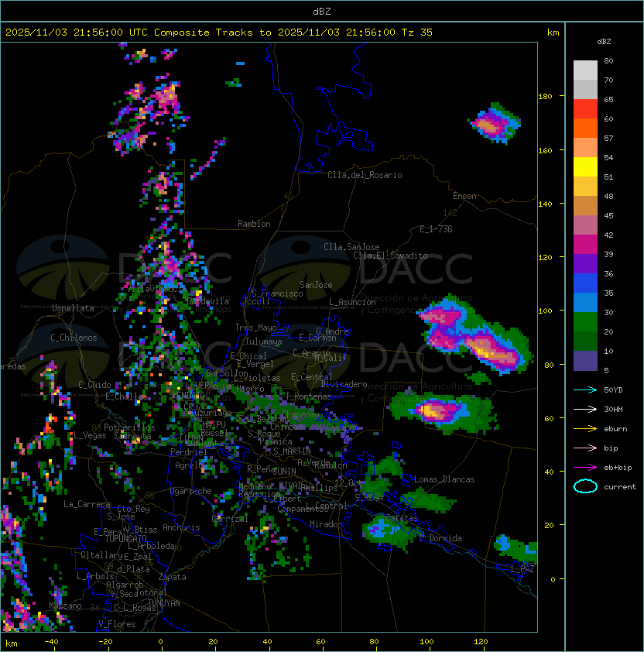The width and height of the screenshot is (644, 652).
Task: Click the cyan 'current' ellipse symbol
Action: [x=585, y=486]
